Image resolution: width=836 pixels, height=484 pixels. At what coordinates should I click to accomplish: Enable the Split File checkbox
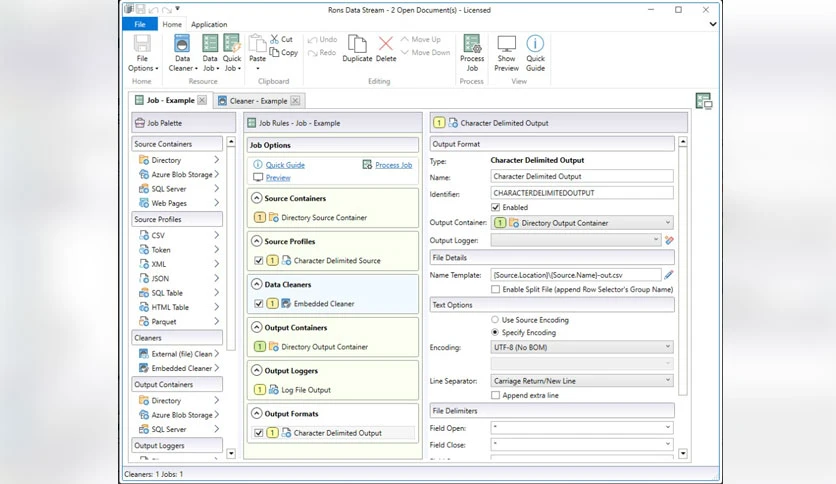coord(495,289)
